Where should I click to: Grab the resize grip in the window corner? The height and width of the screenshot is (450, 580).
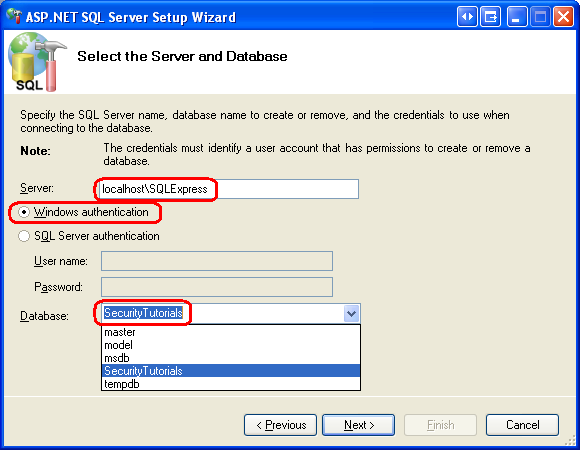pyautogui.click(x=570, y=440)
